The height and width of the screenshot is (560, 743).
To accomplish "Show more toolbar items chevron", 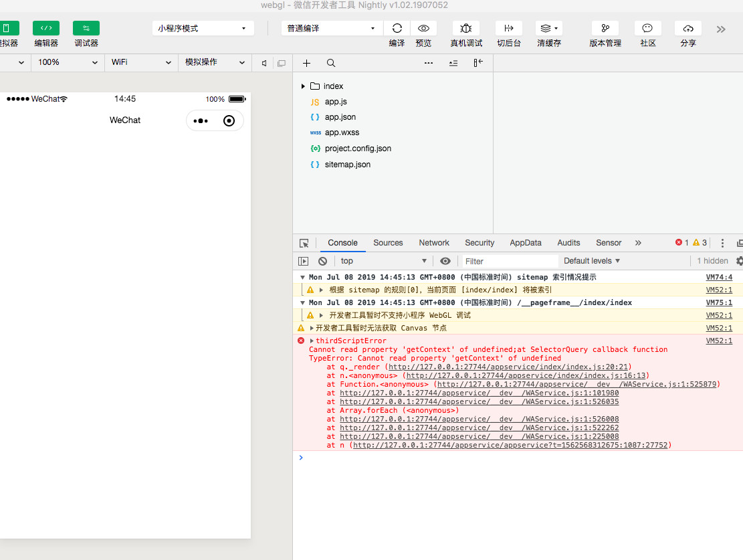I will tap(721, 29).
